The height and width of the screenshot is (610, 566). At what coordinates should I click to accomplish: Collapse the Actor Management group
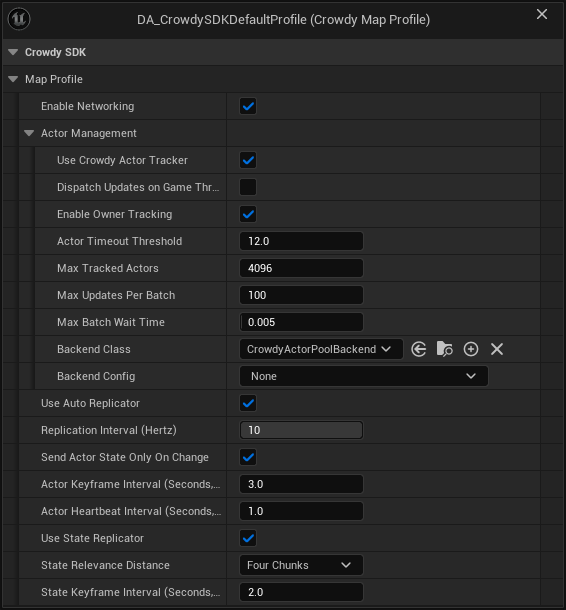(x=29, y=133)
